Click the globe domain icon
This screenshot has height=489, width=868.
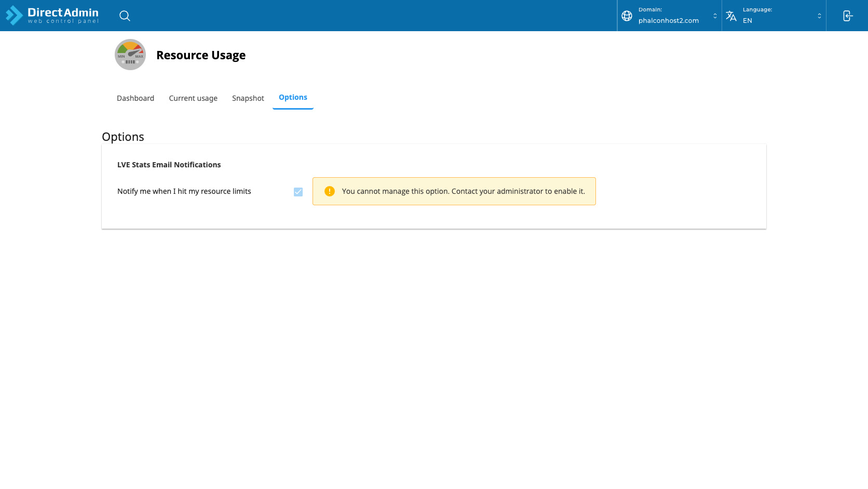627,16
